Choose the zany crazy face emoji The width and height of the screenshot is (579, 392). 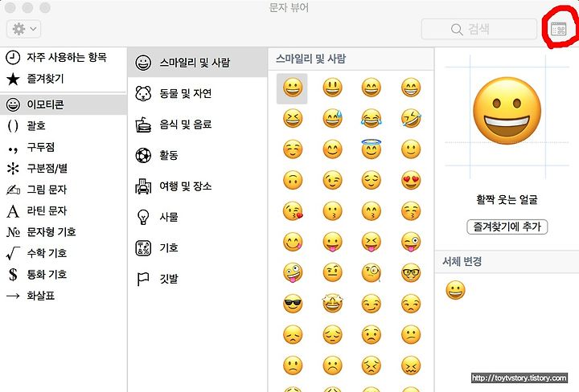293,273
